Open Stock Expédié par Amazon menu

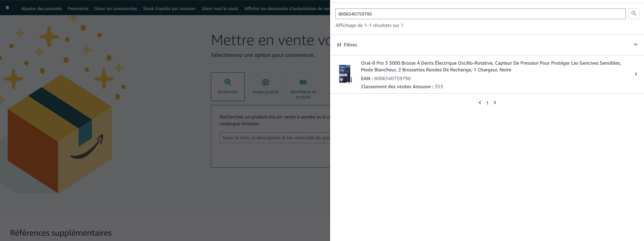(169, 8)
